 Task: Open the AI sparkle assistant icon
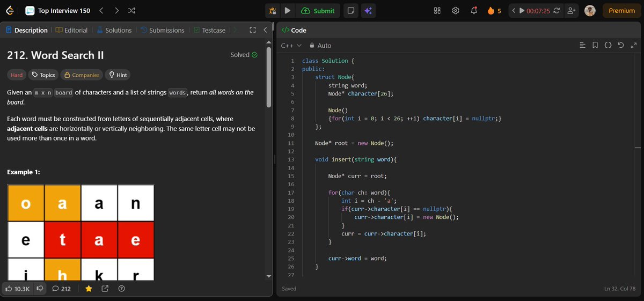pos(368,11)
